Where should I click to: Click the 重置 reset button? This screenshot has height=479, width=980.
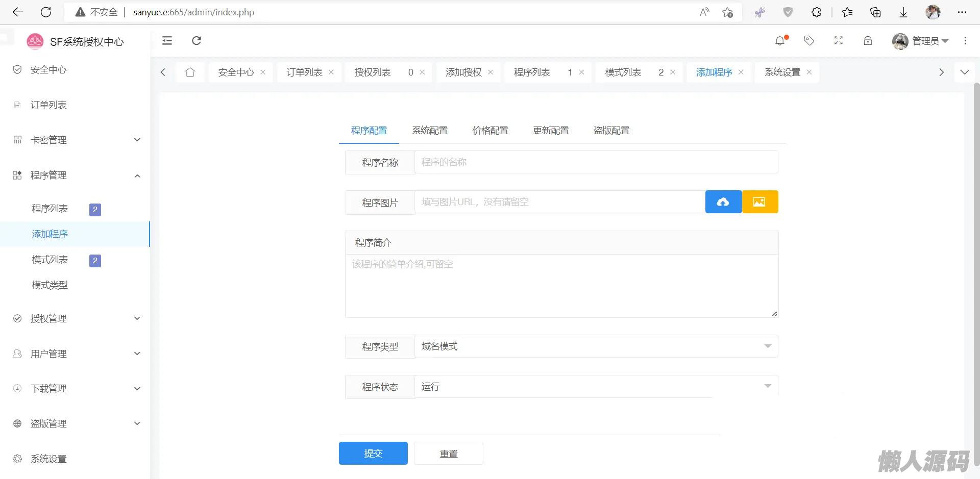coord(448,453)
